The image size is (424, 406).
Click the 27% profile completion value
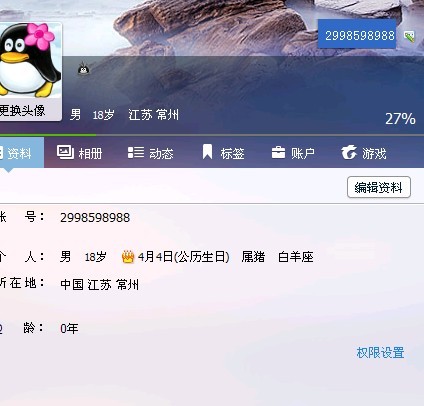(400, 119)
